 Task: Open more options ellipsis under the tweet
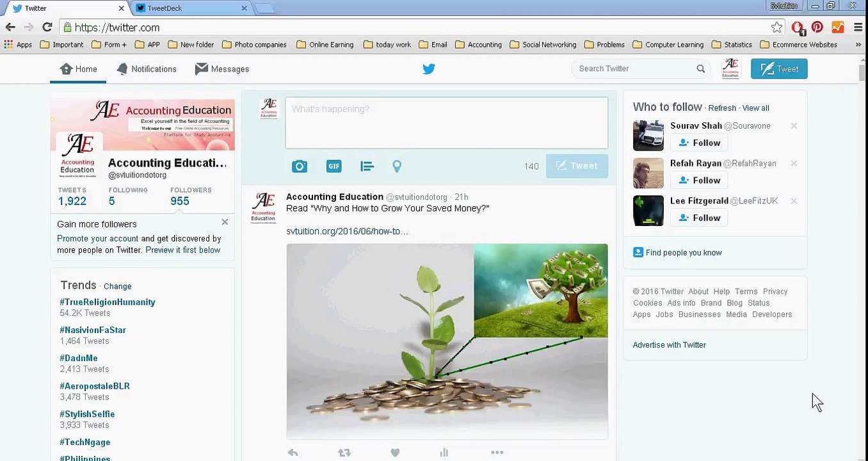(x=497, y=453)
